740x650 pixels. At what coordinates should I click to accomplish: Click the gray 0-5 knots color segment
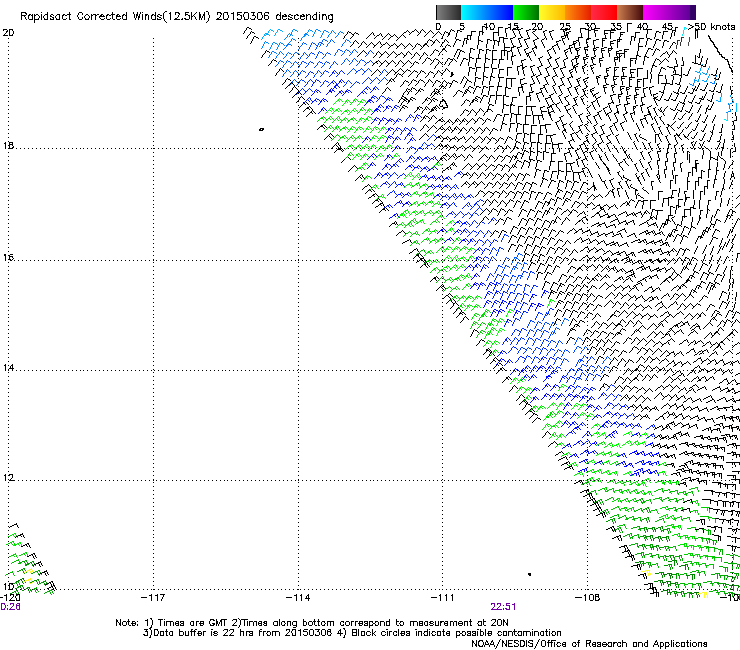448,12
